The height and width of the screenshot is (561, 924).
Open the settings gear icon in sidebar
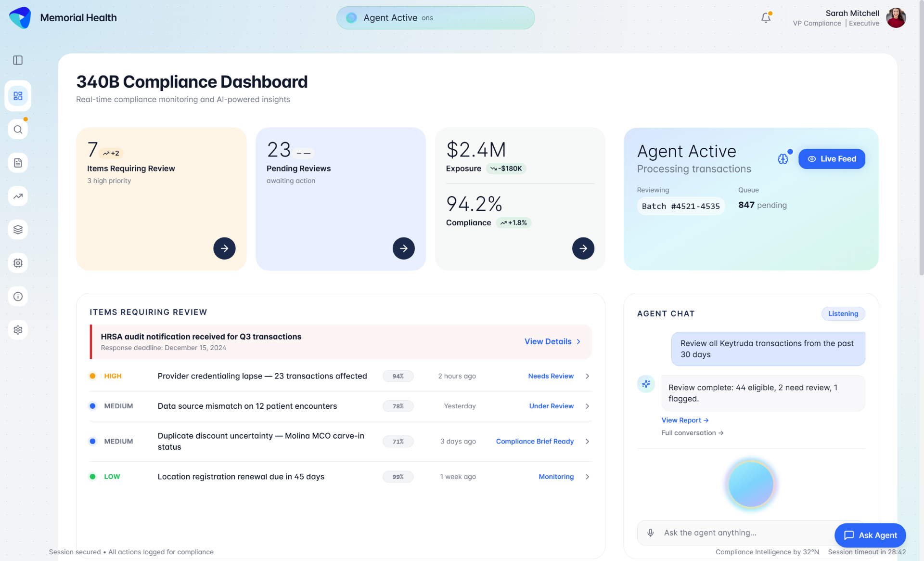pos(18,330)
